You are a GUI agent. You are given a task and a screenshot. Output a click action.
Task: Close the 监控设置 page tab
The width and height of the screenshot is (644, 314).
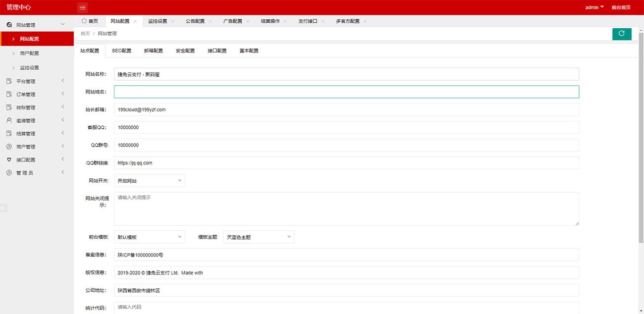tap(173, 21)
